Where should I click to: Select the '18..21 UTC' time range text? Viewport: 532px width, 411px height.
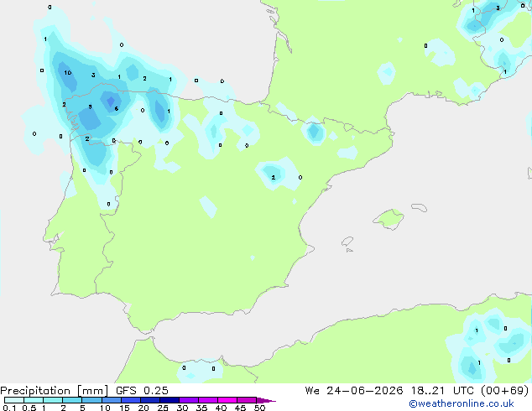(x=442, y=391)
